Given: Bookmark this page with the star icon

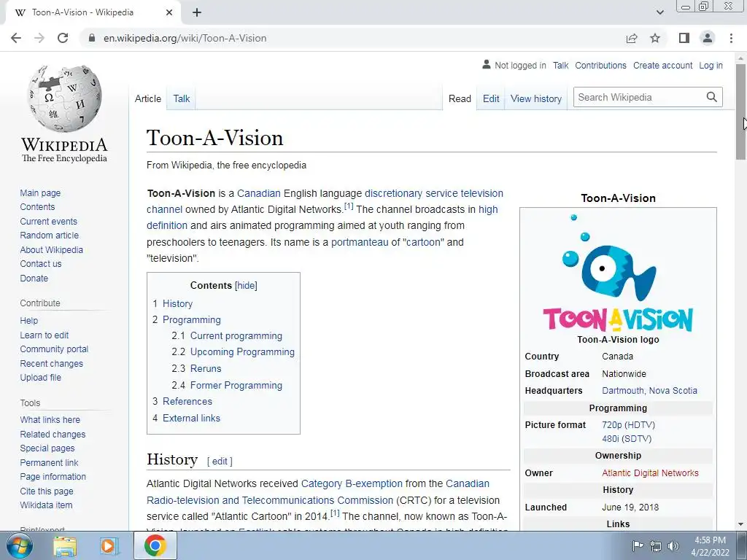Looking at the screenshot, I should tap(655, 38).
